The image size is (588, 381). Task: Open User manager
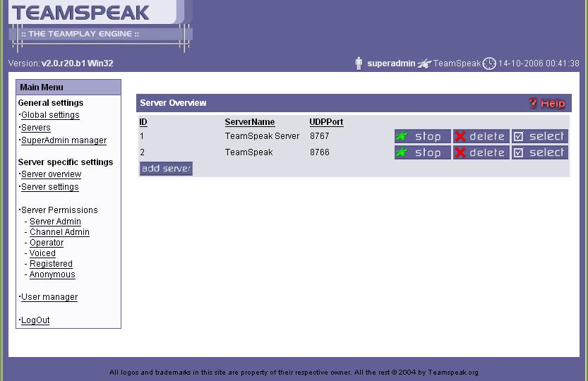click(x=49, y=297)
